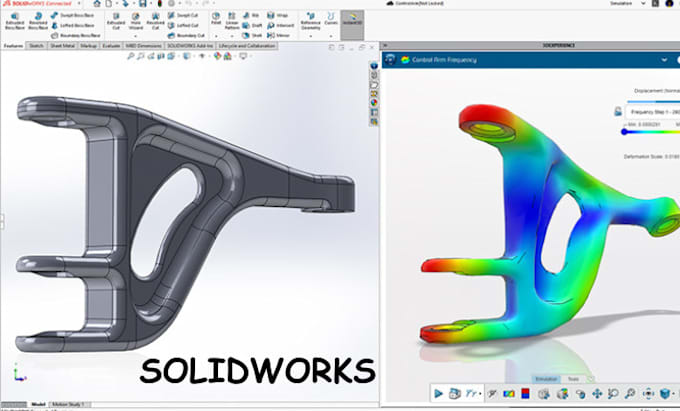Select the Tools tab above bottom toolbar
The image size is (680, 411).
click(x=573, y=379)
